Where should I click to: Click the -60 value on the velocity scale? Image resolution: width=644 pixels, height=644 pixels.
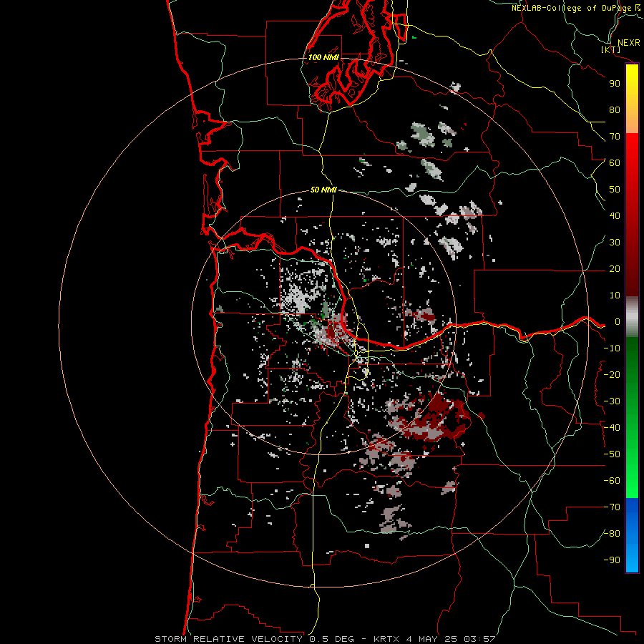click(612, 481)
